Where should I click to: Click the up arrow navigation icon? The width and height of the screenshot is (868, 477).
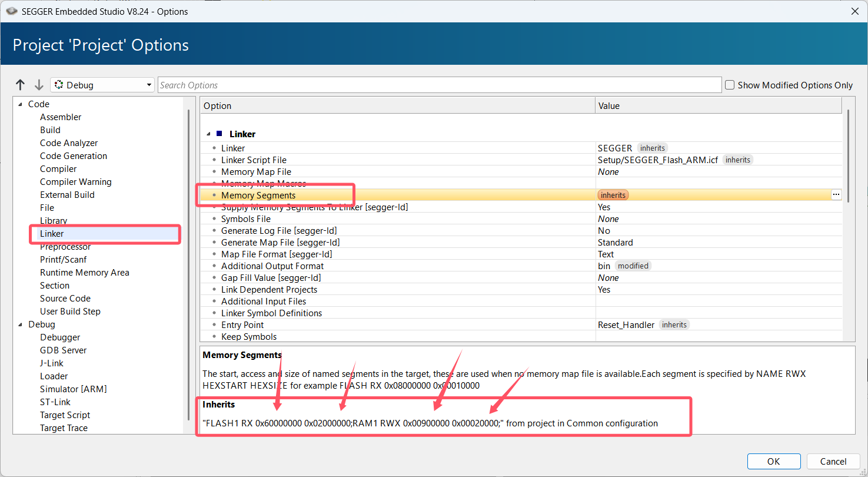21,85
